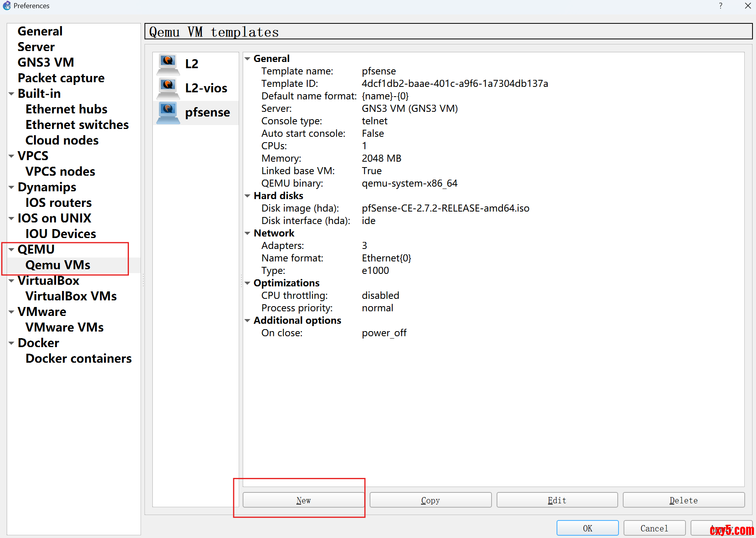The height and width of the screenshot is (538, 756).
Task: Confirm preferences with OK button
Action: [x=587, y=528]
